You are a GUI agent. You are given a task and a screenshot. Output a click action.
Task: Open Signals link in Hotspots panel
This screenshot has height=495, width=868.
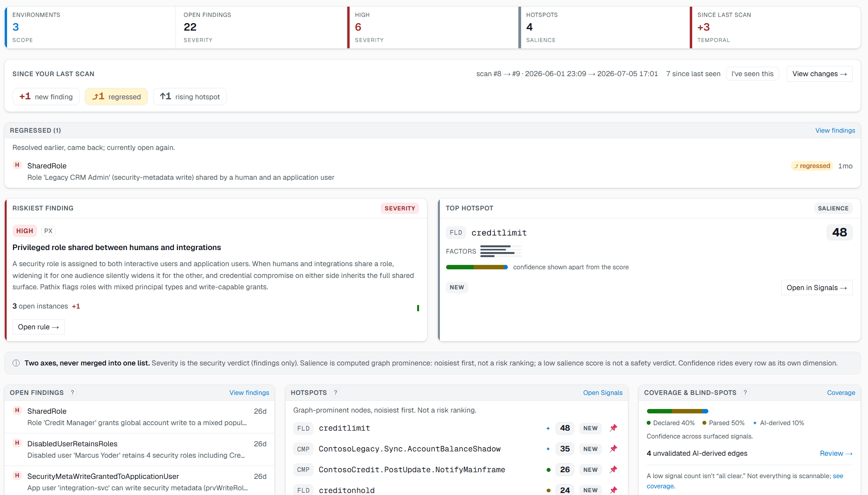(x=603, y=393)
